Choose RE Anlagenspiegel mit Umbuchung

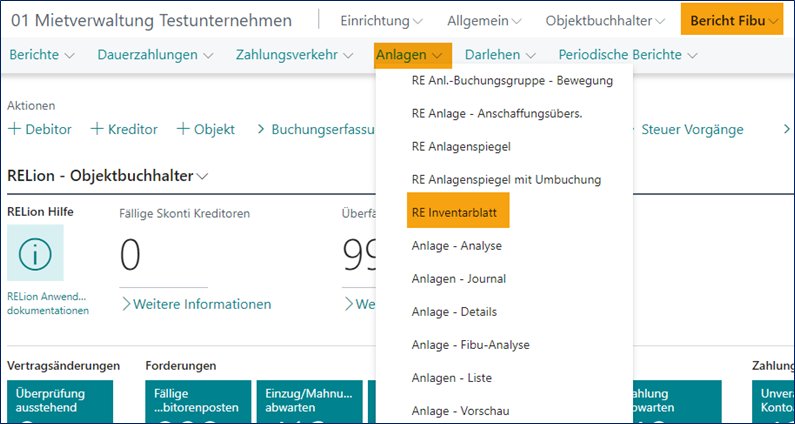(x=506, y=180)
